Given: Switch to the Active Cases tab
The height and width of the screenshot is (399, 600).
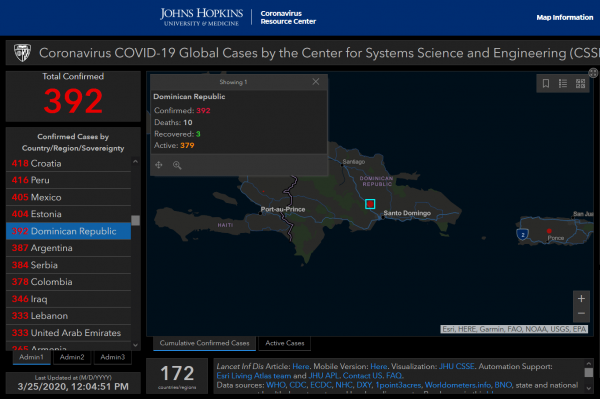Looking at the screenshot, I should pos(285,343).
